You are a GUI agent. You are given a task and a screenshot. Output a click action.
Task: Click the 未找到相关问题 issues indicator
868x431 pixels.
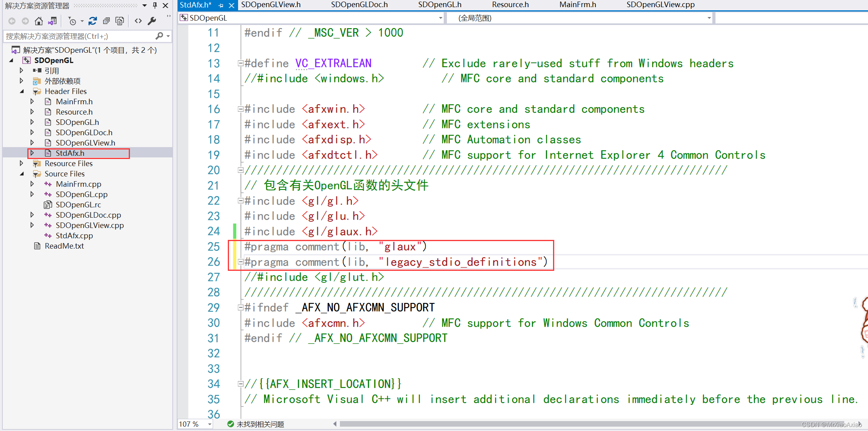(259, 423)
